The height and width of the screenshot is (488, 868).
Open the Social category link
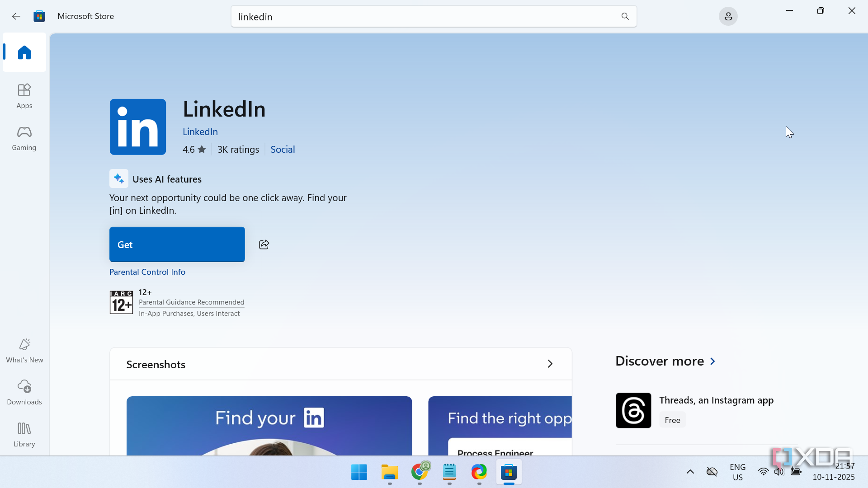283,150
